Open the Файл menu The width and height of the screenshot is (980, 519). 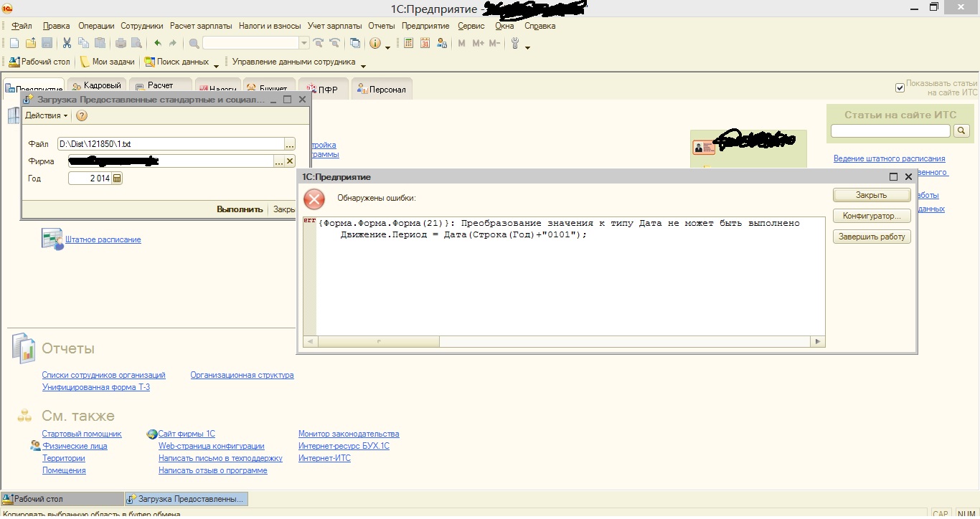click(22, 26)
